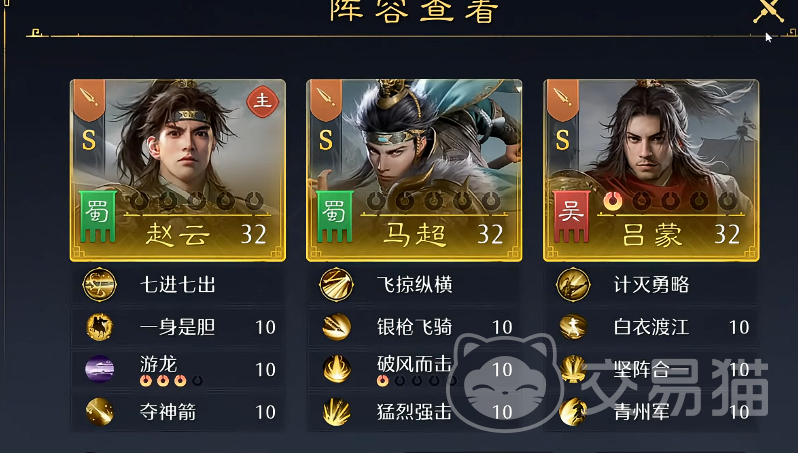Click the 夺神箭 arrow skill icon
Image resolution: width=798 pixels, height=453 pixels.
pos(99,412)
